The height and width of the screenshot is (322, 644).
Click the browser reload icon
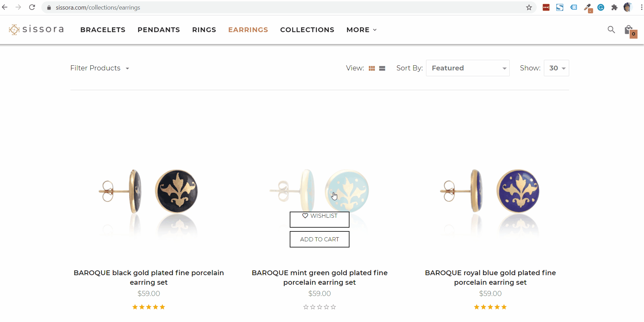(32, 7)
